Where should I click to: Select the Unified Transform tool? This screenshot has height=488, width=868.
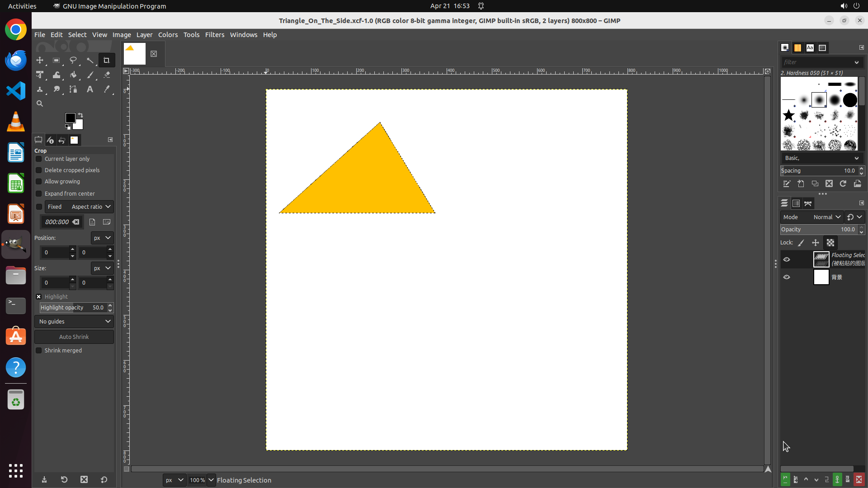click(40, 75)
